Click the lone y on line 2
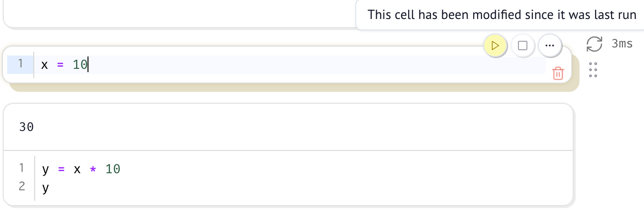 [x=46, y=188]
